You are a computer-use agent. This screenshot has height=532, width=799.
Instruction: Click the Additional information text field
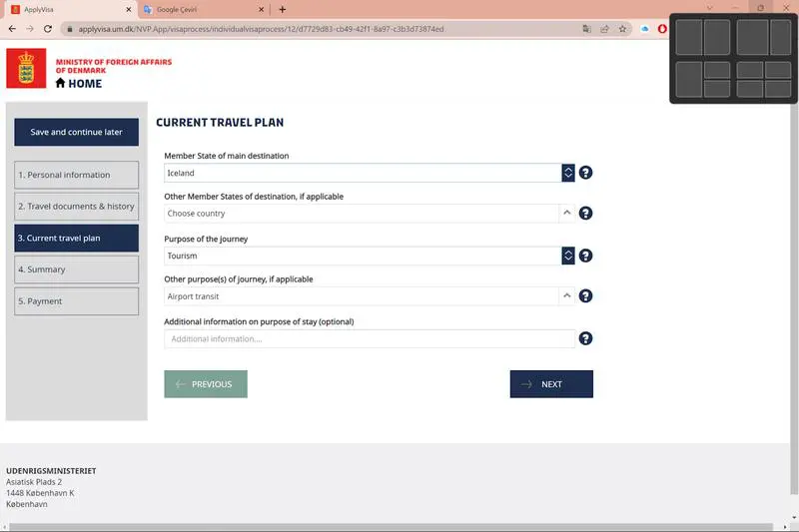coord(370,338)
